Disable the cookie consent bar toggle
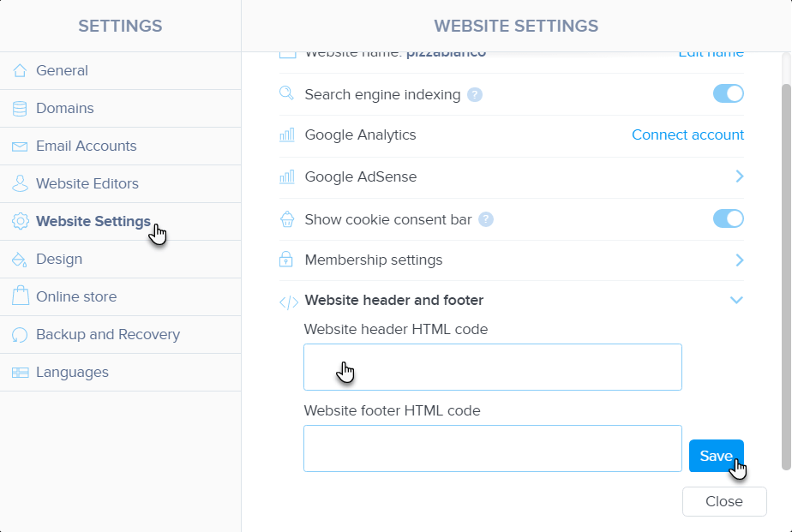Screen dimensions: 792x532 coord(729,219)
